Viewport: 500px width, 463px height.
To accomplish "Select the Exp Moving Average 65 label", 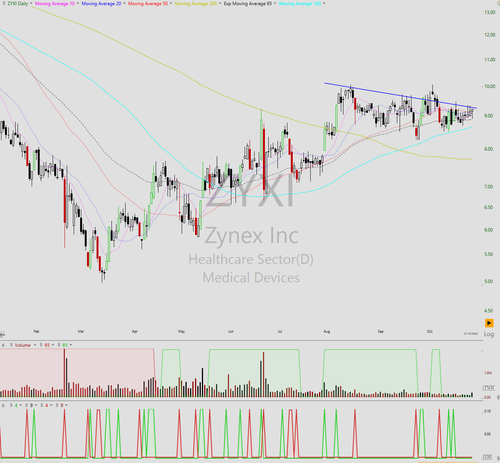I will coord(248,3).
